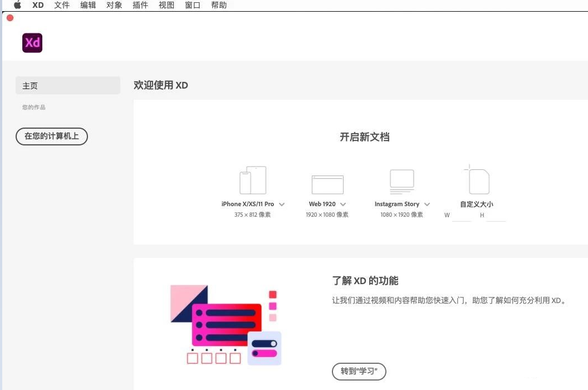Expand the Instagram Story size dropdown
The width and height of the screenshot is (588, 390).
427,204
